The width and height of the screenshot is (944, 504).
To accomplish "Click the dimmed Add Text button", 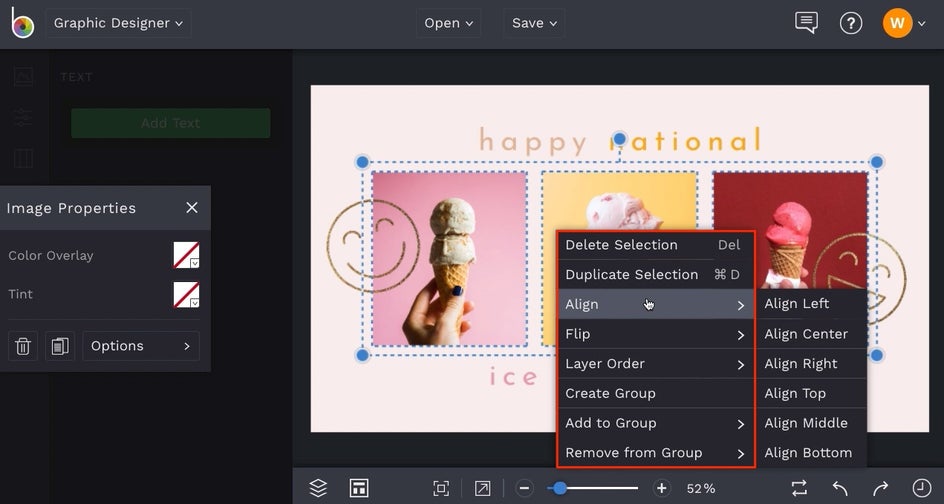I will coord(170,123).
